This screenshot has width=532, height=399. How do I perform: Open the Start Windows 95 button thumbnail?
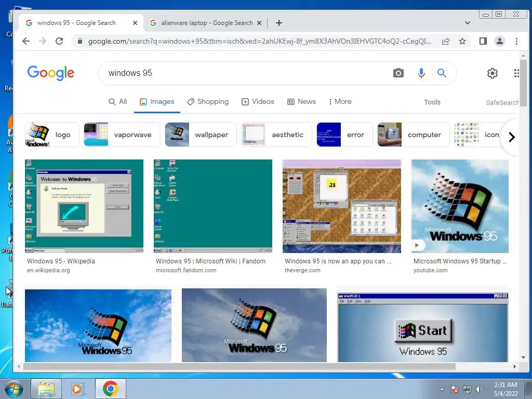[x=423, y=327]
